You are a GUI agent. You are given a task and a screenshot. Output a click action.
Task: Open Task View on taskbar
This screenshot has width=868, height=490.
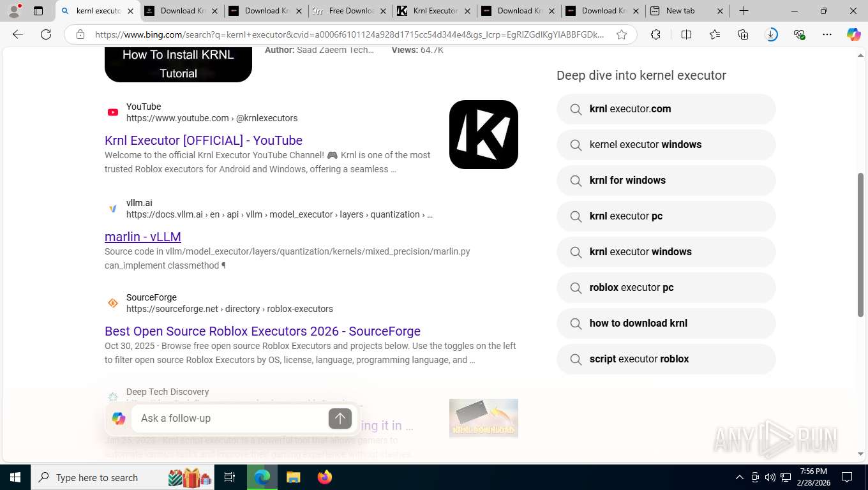point(230,477)
